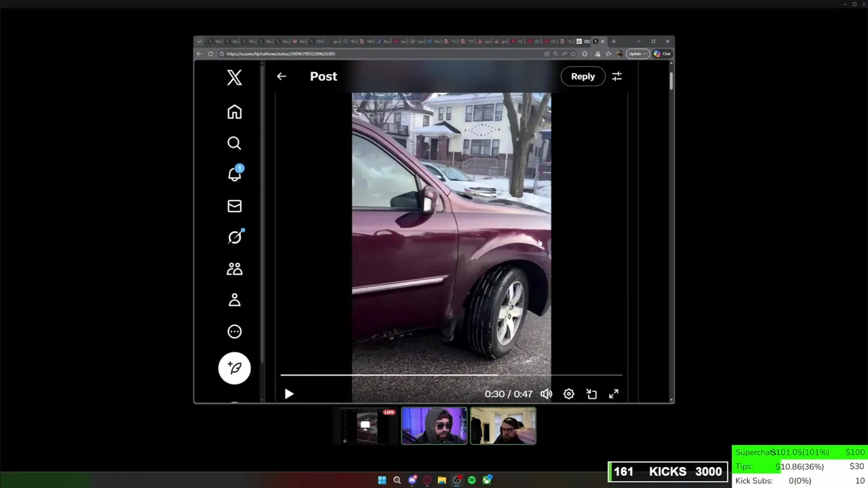Image resolution: width=868 pixels, height=488 pixels.
Task: Click the browser back arrow
Action: click(x=199, y=54)
